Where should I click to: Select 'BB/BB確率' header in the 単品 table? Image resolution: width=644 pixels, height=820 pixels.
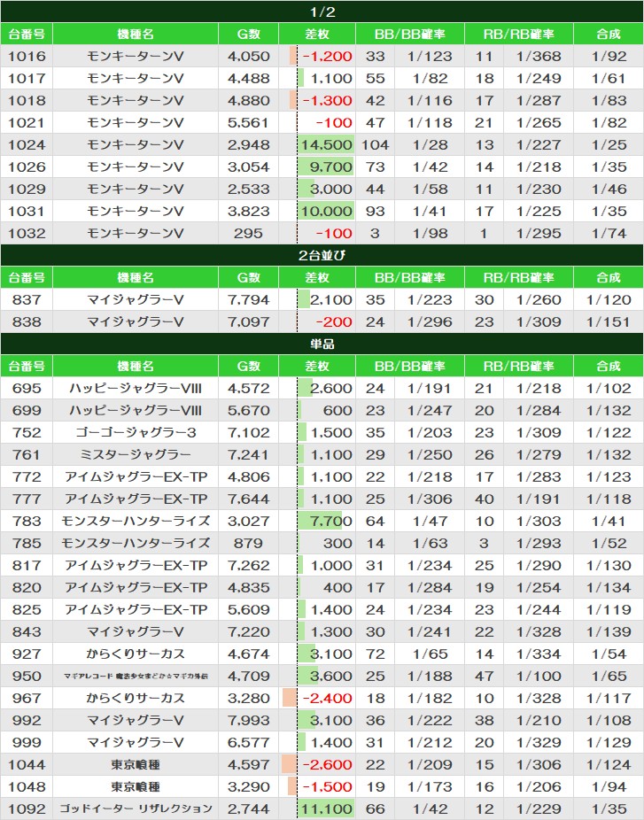[x=410, y=366]
